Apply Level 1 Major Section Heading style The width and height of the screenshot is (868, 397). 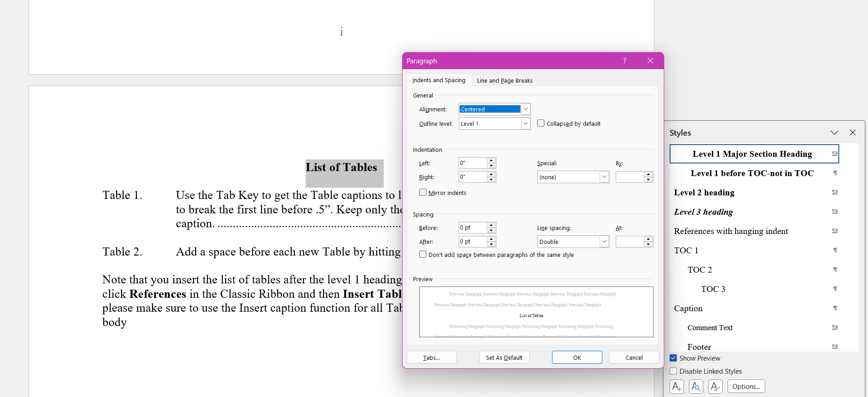pos(754,154)
